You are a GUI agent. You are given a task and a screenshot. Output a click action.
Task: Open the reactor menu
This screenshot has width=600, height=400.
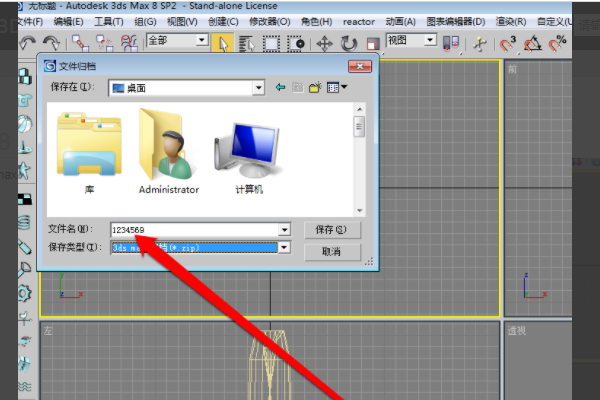point(359,22)
